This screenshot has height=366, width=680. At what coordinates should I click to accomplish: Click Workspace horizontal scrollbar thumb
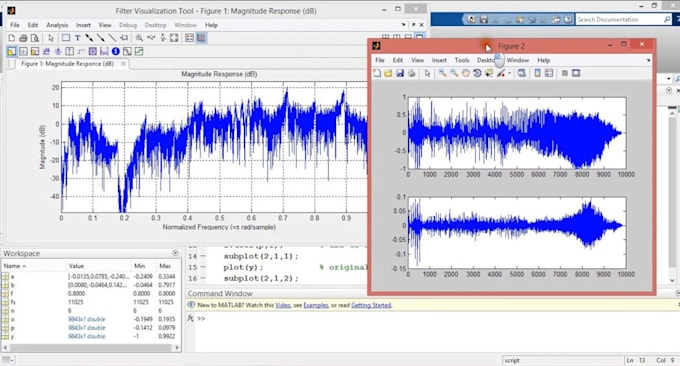pos(91,348)
